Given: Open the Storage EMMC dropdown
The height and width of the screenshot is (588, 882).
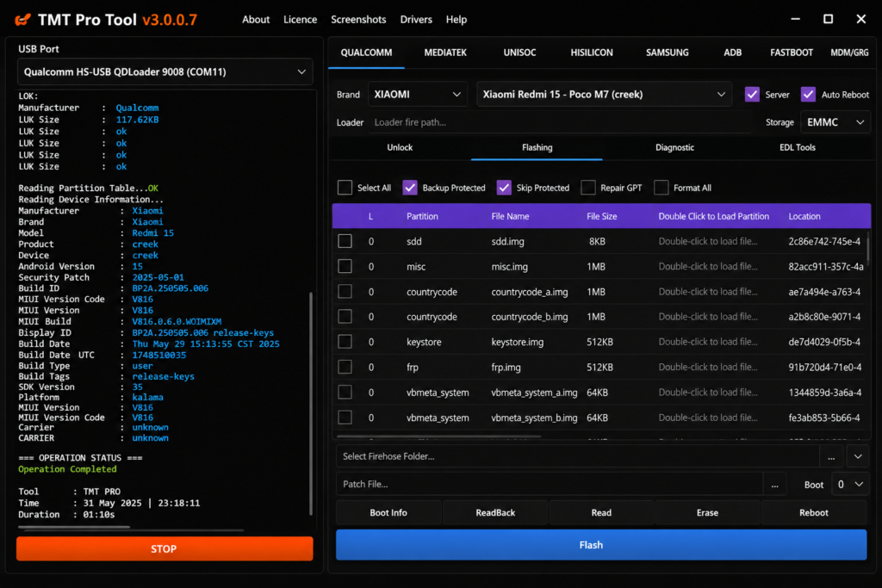Looking at the screenshot, I should (x=835, y=122).
